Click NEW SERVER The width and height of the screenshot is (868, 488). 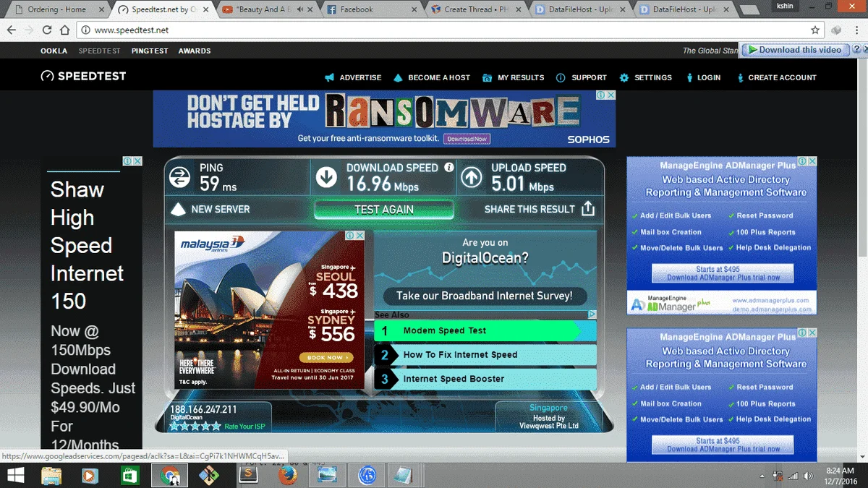[221, 209]
